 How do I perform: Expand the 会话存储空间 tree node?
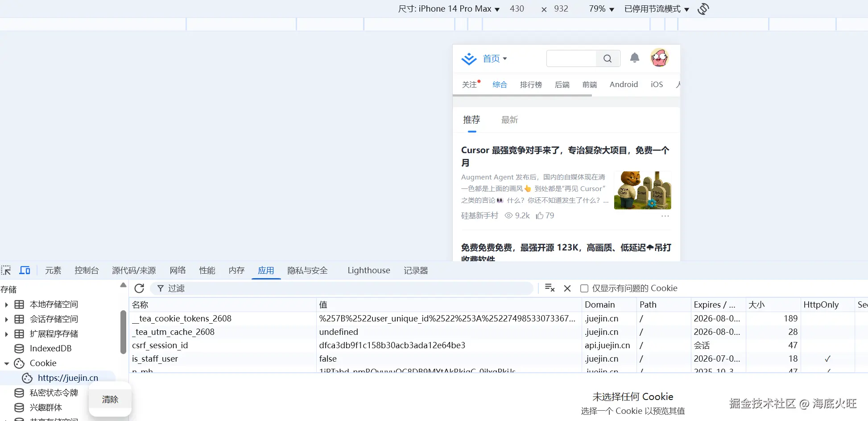6,320
